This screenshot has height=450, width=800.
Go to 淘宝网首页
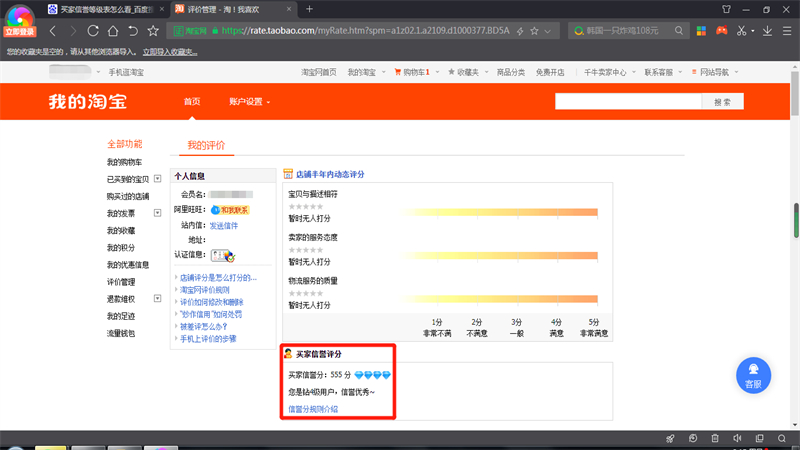(319, 72)
